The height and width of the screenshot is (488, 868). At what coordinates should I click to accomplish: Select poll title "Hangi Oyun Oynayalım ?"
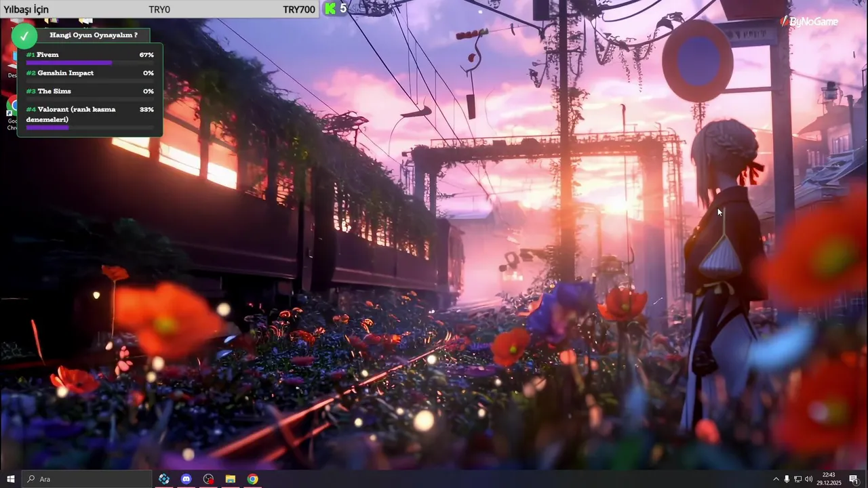pos(94,35)
